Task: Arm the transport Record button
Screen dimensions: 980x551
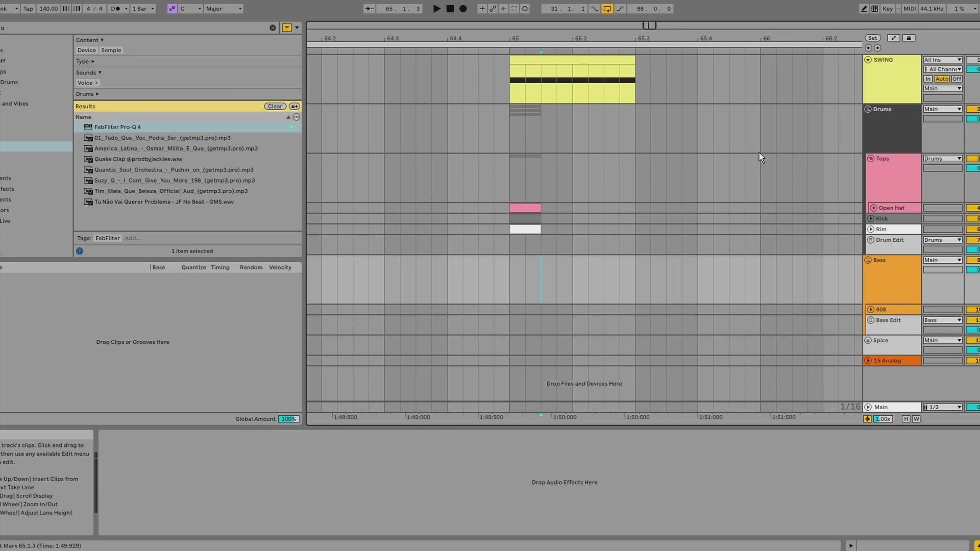Action: [x=463, y=9]
